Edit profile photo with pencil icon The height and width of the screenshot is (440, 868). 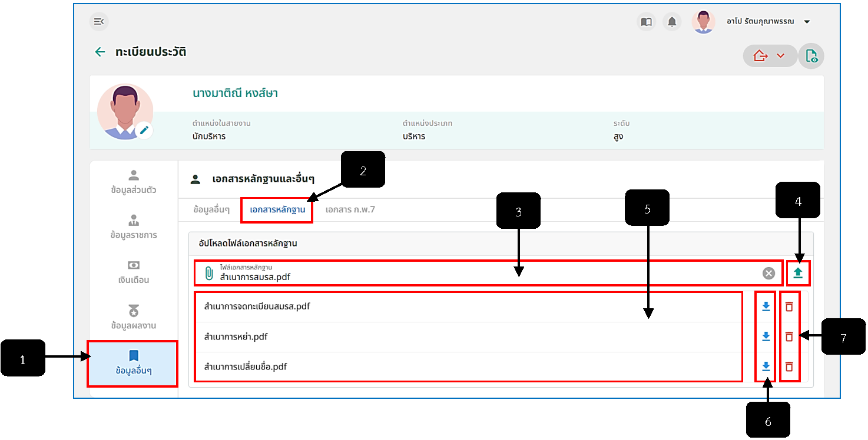144,130
